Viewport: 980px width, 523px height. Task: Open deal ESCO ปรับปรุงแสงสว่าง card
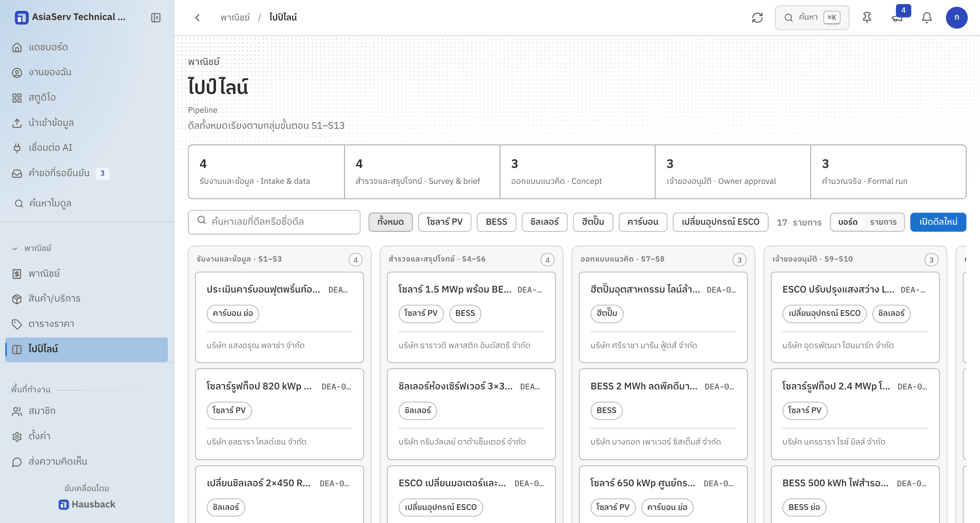855,317
